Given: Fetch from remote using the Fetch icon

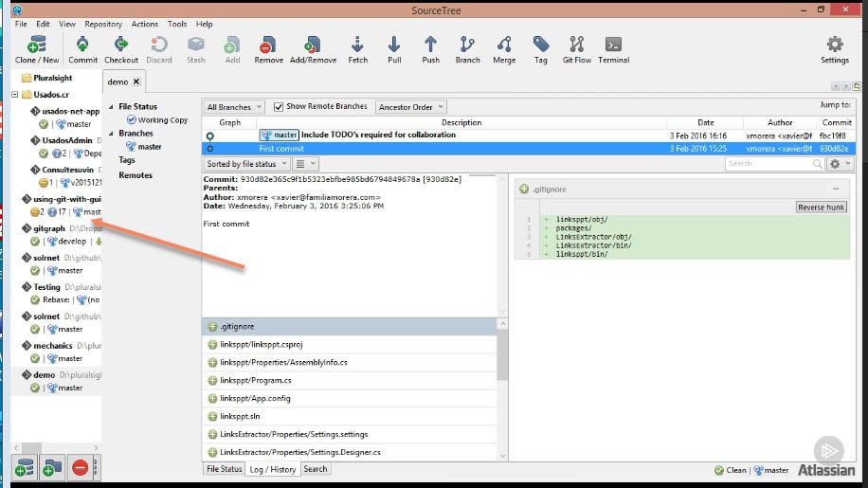Looking at the screenshot, I should pyautogui.click(x=357, y=49).
